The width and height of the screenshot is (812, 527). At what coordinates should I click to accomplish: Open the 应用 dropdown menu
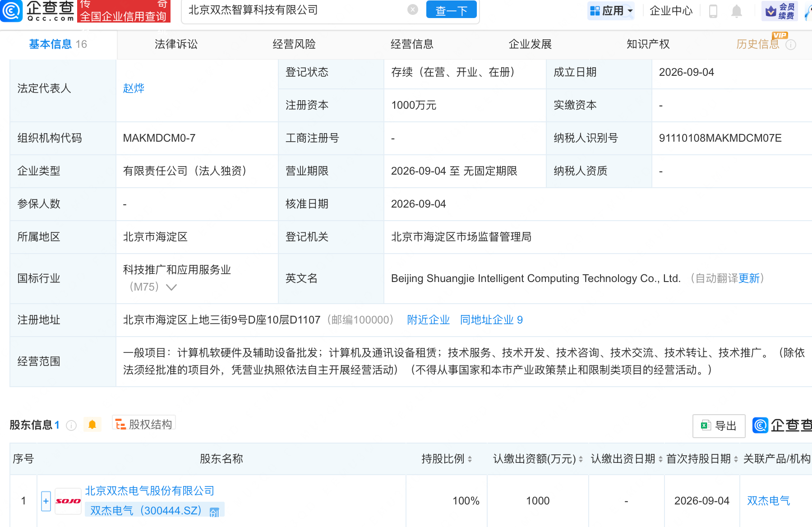pyautogui.click(x=611, y=11)
